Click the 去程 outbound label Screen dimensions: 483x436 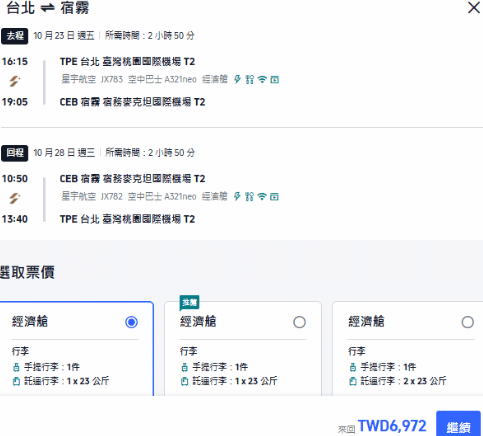click(15, 36)
